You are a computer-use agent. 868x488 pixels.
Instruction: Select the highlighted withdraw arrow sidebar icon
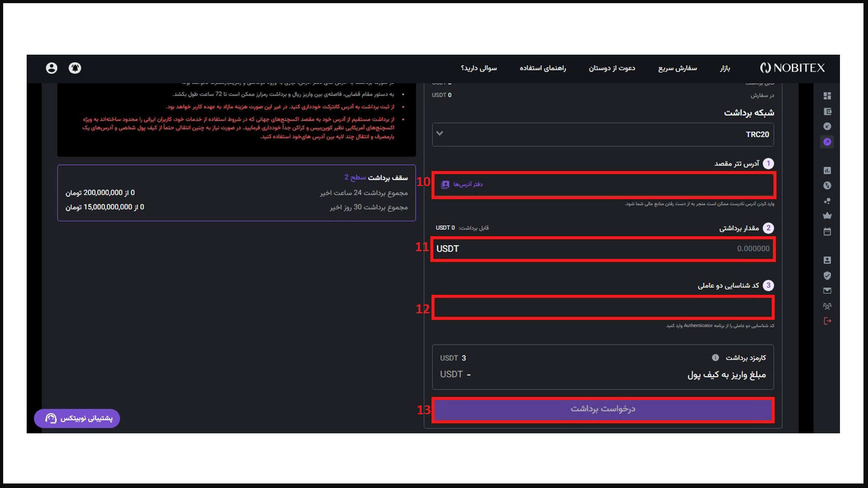click(827, 142)
